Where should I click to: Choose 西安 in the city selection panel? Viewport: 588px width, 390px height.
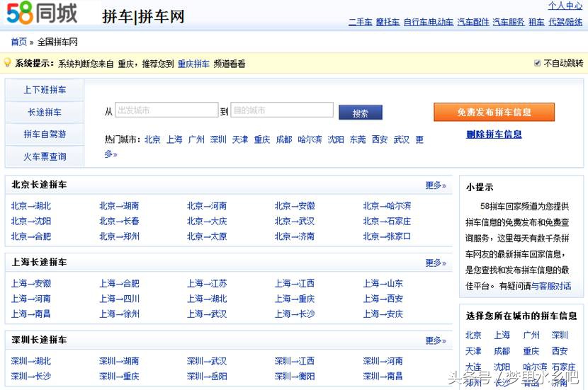560,351
